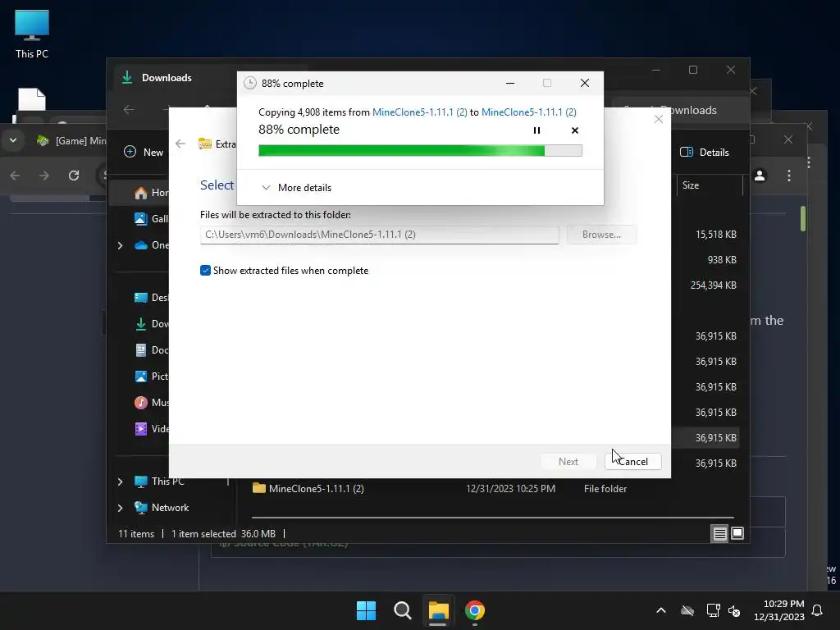Go forward in Chrome
The height and width of the screenshot is (630, 840).
coord(44,176)
